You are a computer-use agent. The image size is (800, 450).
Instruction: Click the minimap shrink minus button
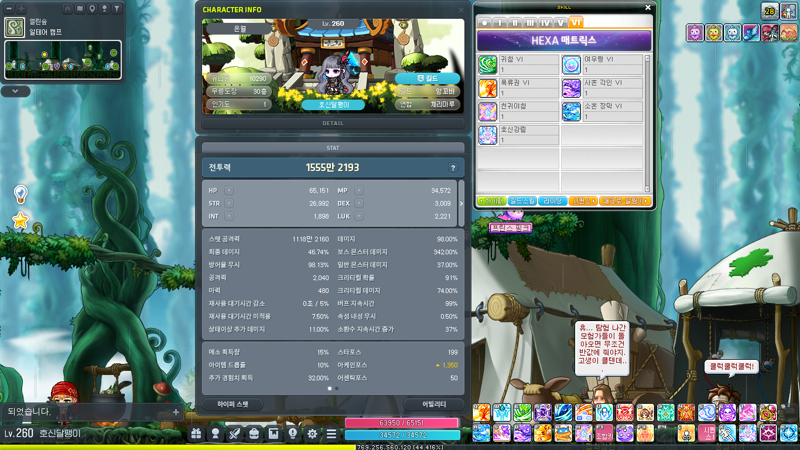pyautogui.click(x=9, y=9)
